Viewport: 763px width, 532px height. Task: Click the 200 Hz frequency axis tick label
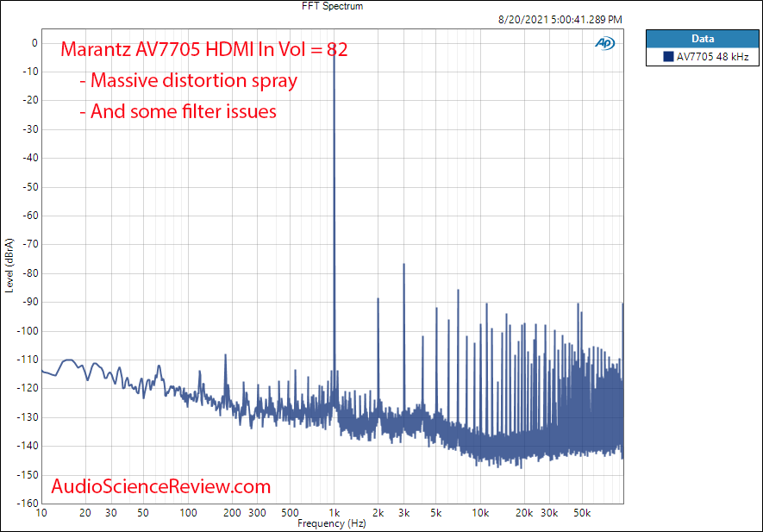(232, 512)
